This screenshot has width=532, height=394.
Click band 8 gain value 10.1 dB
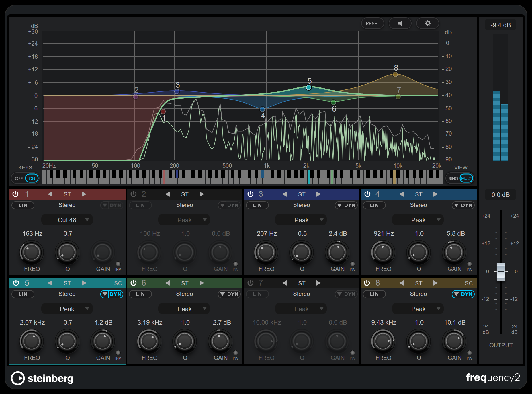tap(455, 322)
